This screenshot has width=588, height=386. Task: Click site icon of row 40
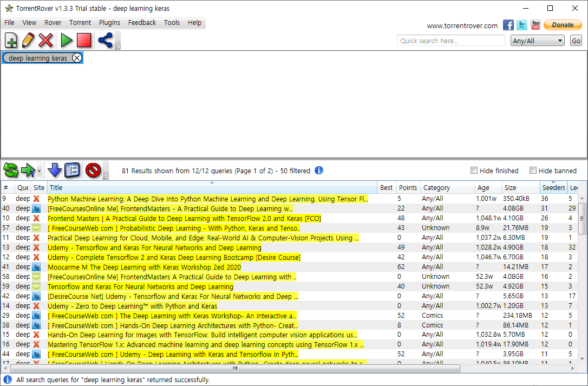tap(36, 208)
